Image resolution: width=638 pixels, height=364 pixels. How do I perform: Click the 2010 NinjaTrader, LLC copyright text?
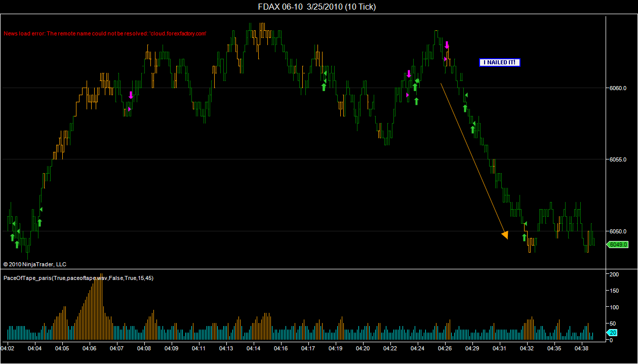35,264
